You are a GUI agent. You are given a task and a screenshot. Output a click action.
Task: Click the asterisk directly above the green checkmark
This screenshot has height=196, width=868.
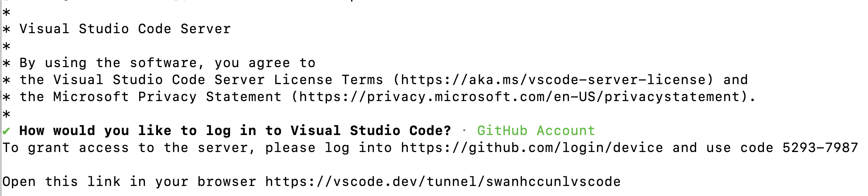pos(6,114)
